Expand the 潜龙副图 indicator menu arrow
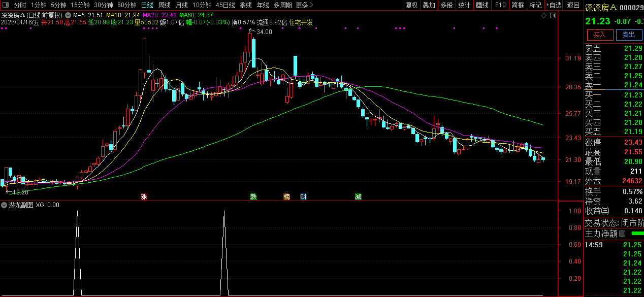 pyautogui.click(x=4, y=205)
